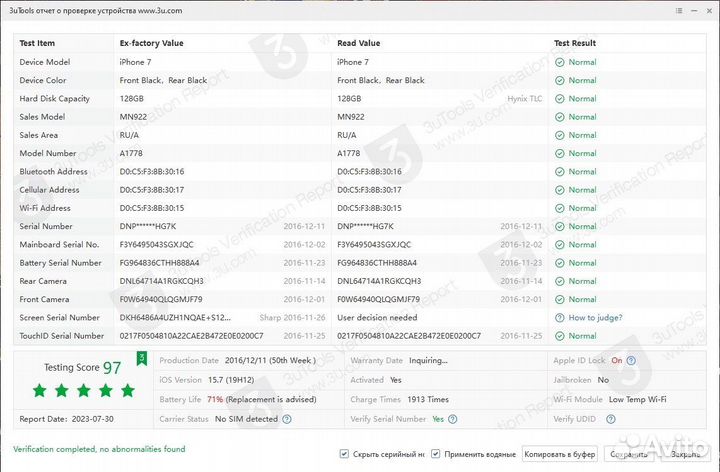Select the 'Screen Serial Number' row label
Screen dimensions: 720x472
coord(59,318)
